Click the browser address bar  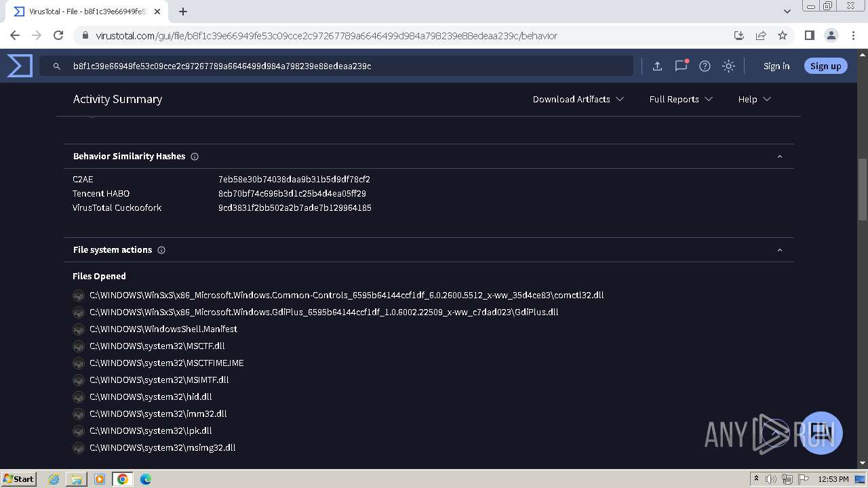pos(403,35)
